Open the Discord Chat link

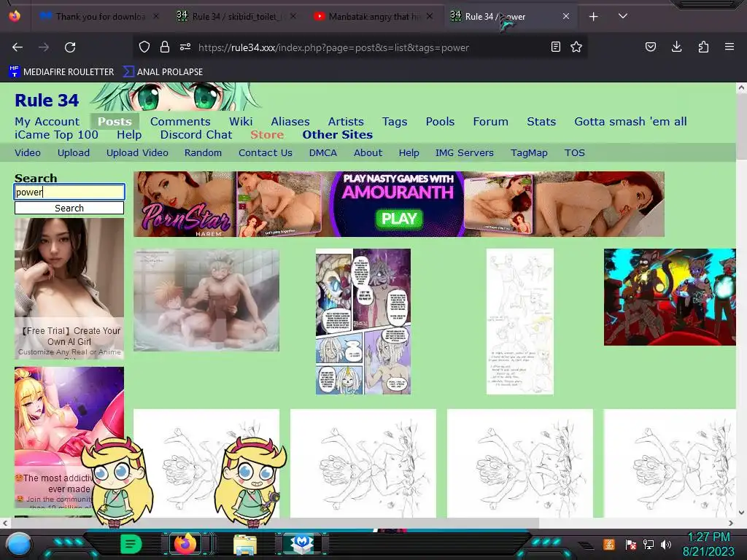click(x=196, y=135)
